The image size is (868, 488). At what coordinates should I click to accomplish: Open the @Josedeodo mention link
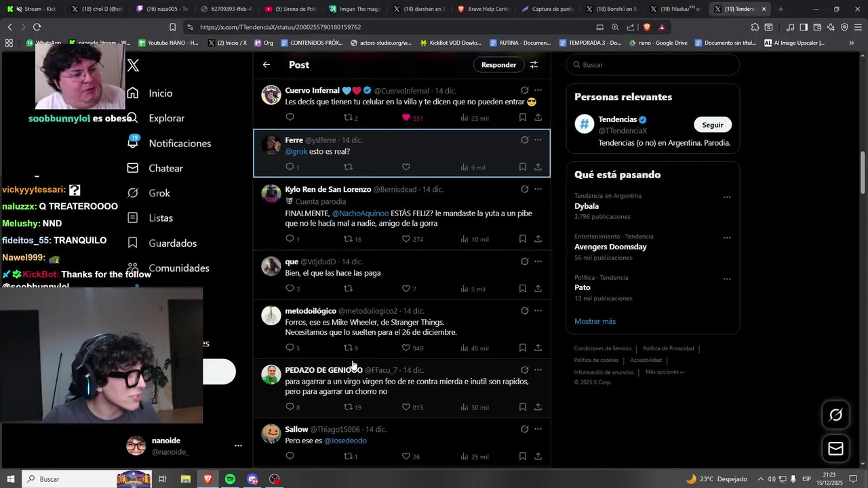[x=345, y=441]
